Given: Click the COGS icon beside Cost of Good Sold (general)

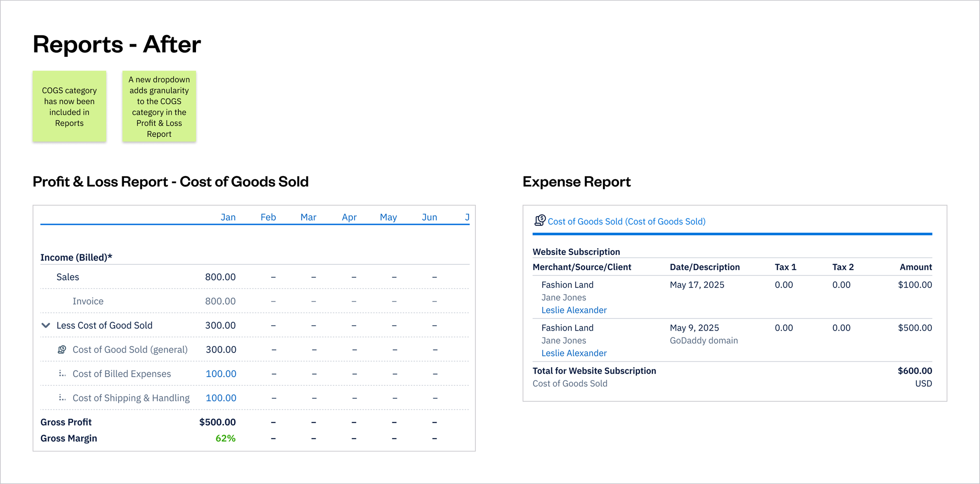Looking at the screenshot, I should click(x=62, y=349).
